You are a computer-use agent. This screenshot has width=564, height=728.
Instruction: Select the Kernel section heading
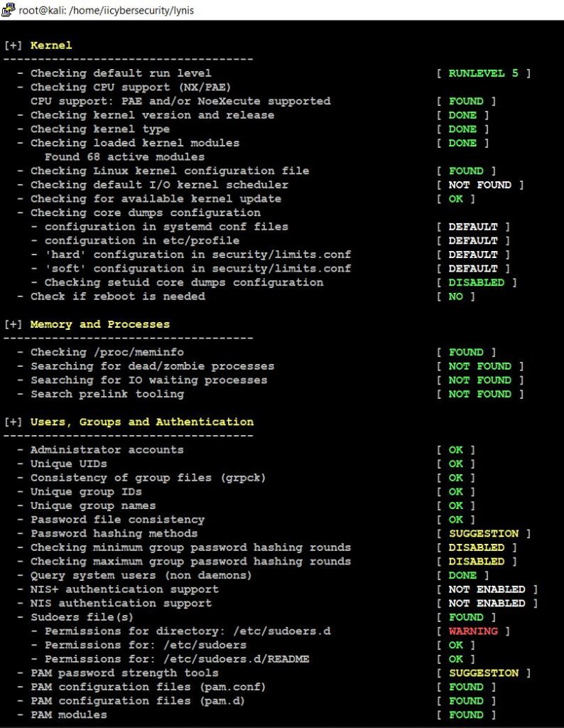coord(51,45)
